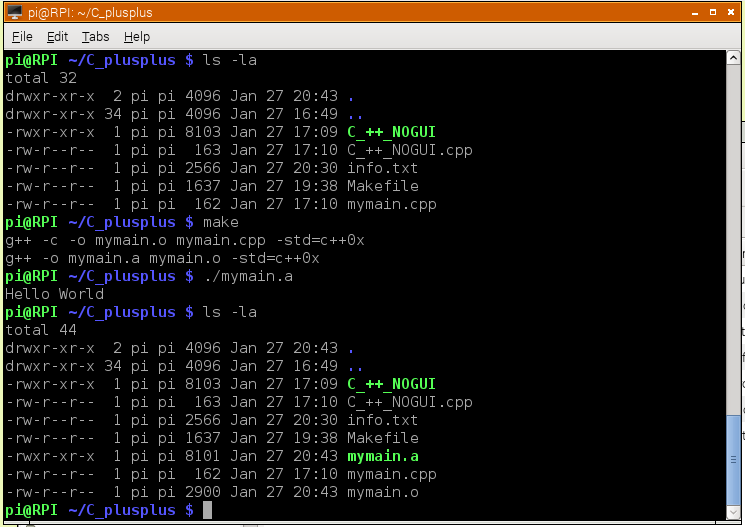This screenshot has height=527, width=745.
Task: Open the Help menu
Action: coord(137,36)
